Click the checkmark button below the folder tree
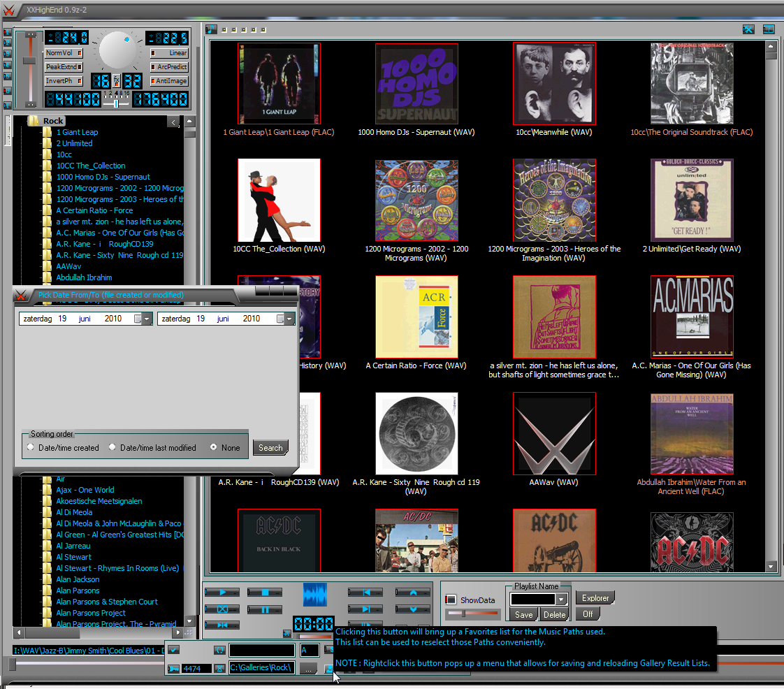The width and height of the screenshot is (784, 689). 173,650
